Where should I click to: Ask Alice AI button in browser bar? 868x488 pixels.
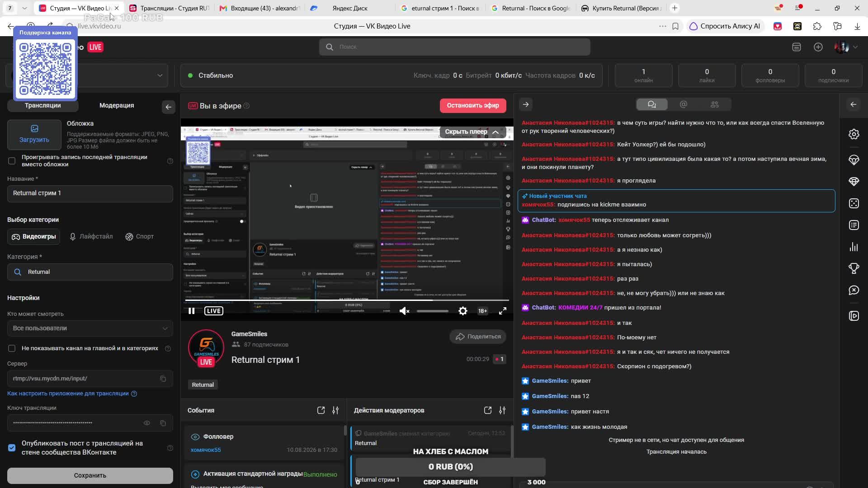[x=725, y=26]
